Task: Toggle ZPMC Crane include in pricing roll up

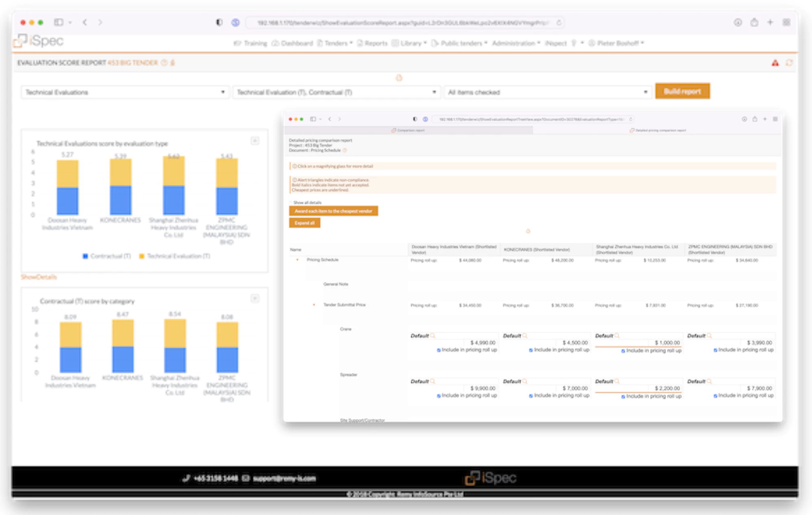Action: tap(715, 350)
